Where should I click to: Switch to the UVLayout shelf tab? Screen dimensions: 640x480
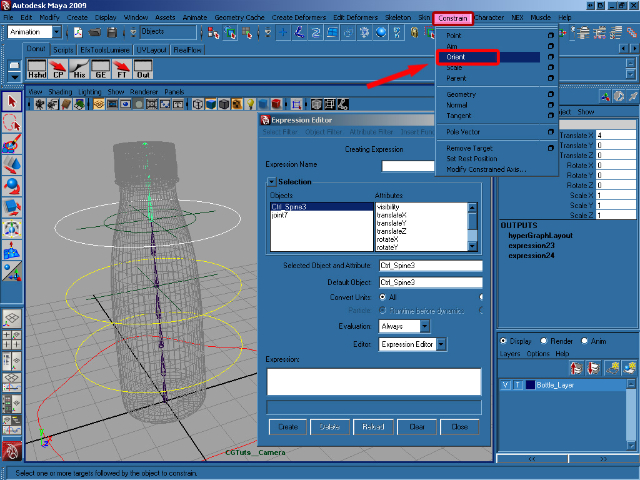(152, 48)
